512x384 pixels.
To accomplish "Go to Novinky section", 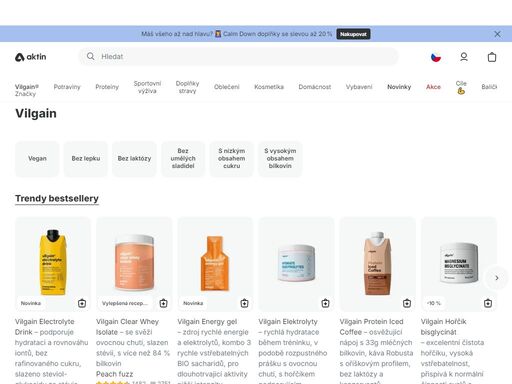I will [399, 87].
